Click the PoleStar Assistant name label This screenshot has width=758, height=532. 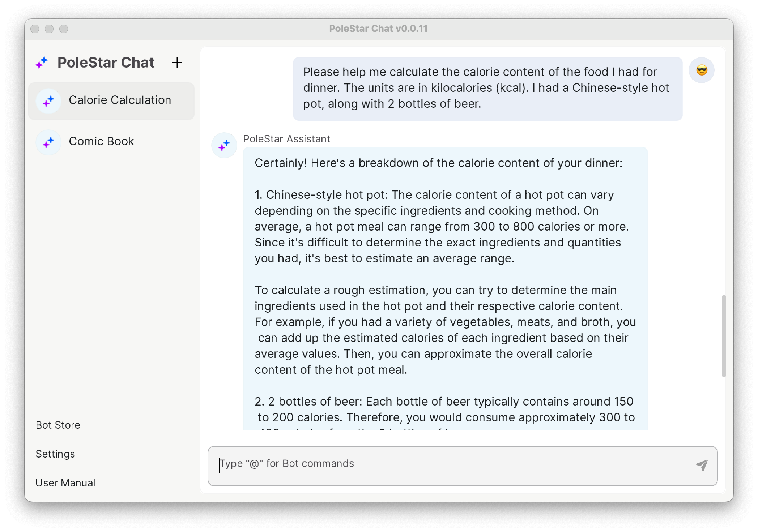286,139
